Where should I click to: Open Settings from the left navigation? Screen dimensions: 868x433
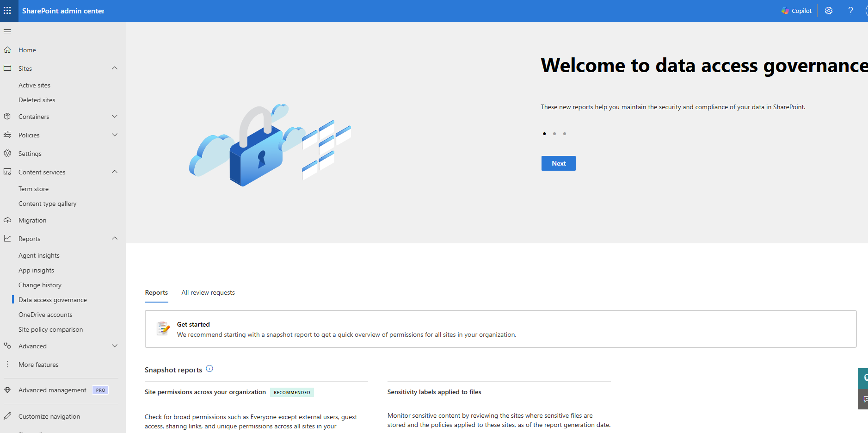coord(30,153)
